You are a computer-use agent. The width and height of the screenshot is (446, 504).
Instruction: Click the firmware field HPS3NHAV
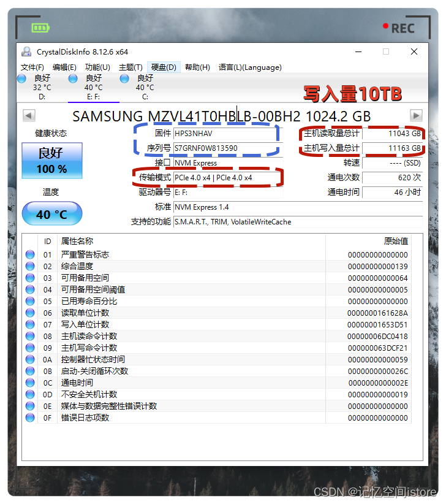tap(228, 134)
